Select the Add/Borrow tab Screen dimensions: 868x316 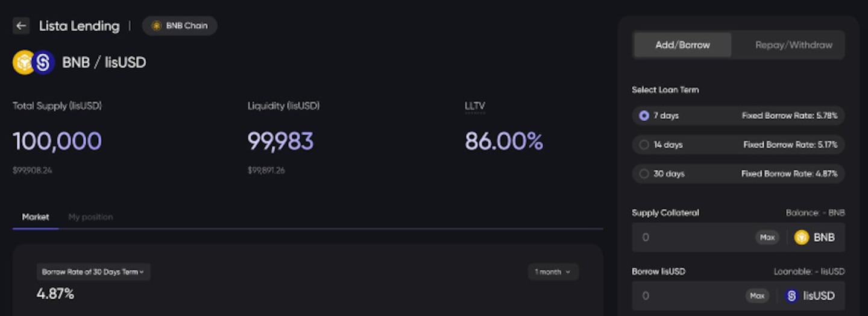pyautogui.click(x=682, y=45)
